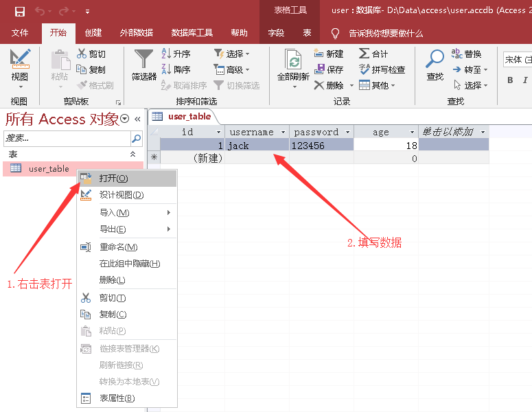Toggle bold formatting with B
Screen dimensions: 532x412
510,80
